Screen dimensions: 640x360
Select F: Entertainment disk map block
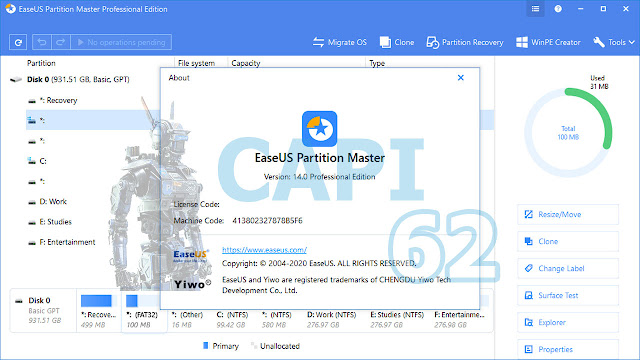tap(459, 320)
